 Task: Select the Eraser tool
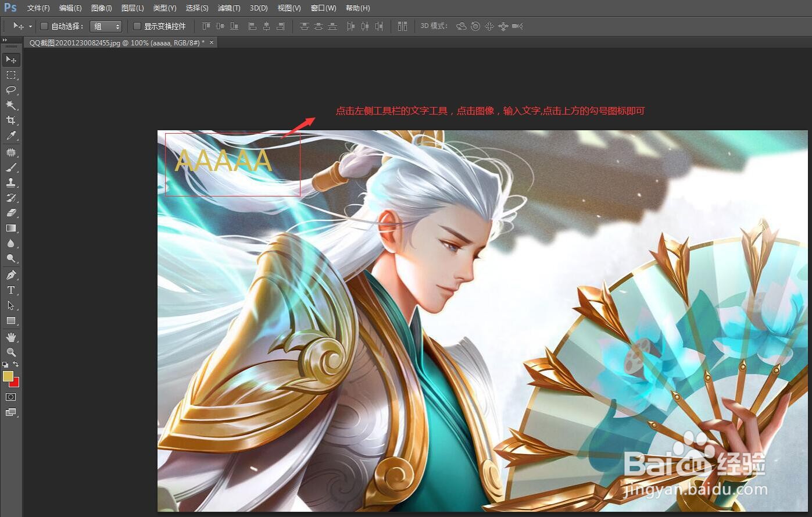11,213
